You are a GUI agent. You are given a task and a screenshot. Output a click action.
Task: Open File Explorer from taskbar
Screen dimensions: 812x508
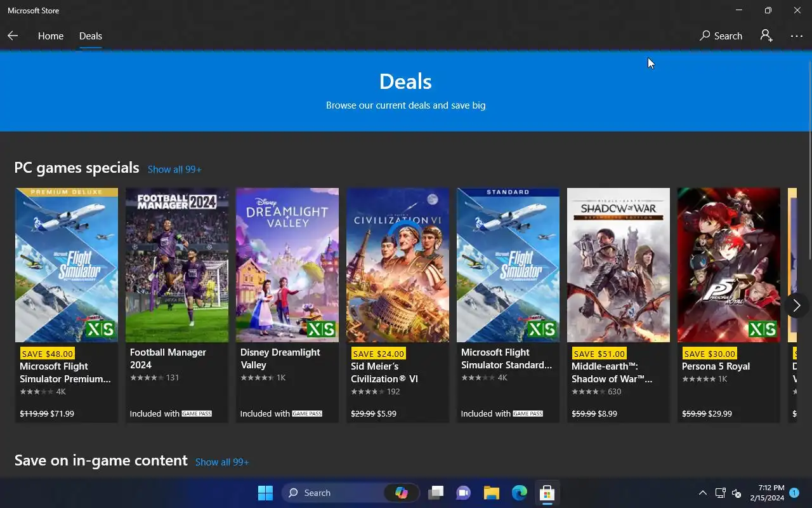point(491,493)
